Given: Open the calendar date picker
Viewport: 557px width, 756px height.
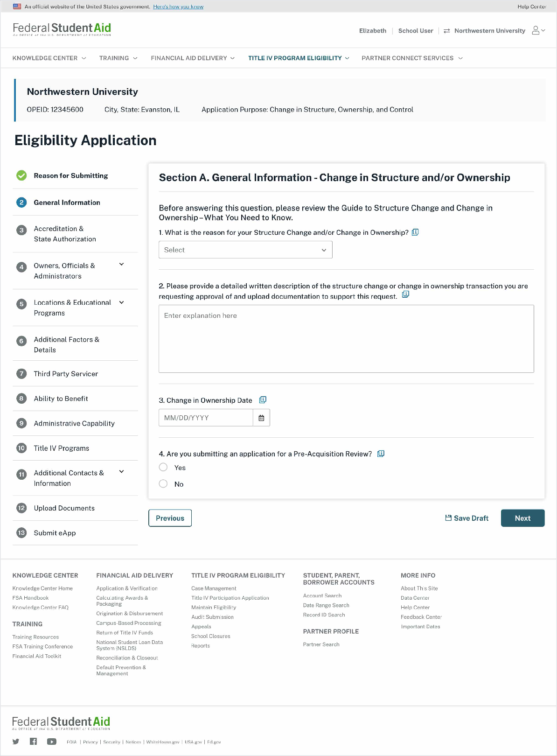Looking at the screenshot, I should coord(261,418).
